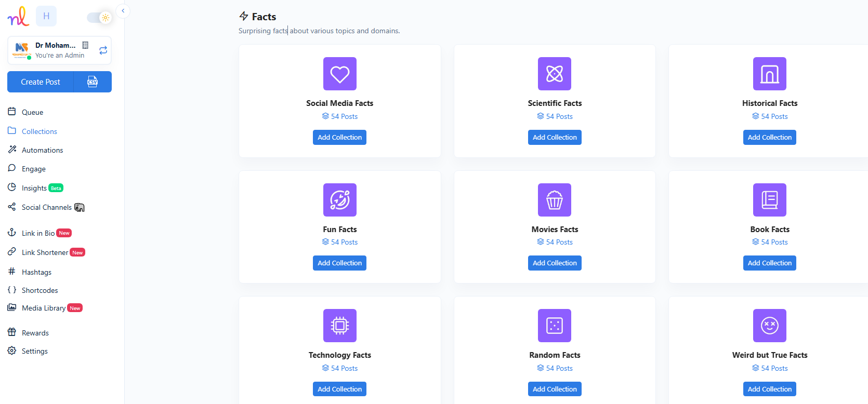Open Link Shortener

pos(45,252)
